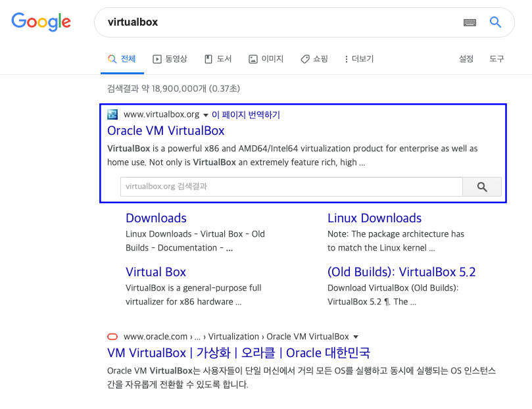The height and width of the screenshot is (409, 532).
Task: Click the red Oracle favicon
Action: [x=112, y=337]
